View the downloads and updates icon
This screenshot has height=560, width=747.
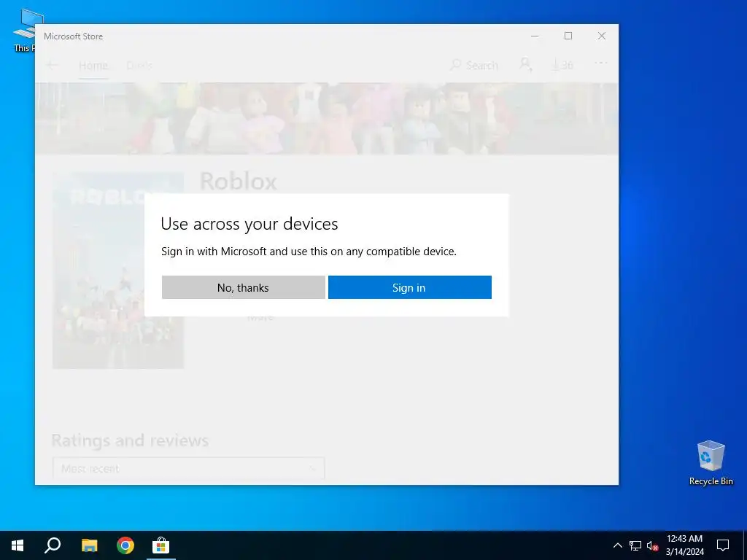tap(562, 65)
